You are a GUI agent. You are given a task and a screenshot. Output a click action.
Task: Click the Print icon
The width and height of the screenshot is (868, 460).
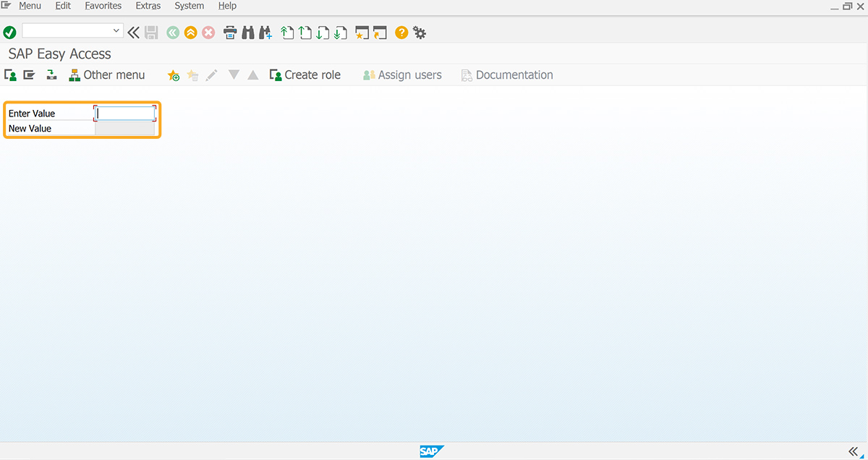point(230,33)
